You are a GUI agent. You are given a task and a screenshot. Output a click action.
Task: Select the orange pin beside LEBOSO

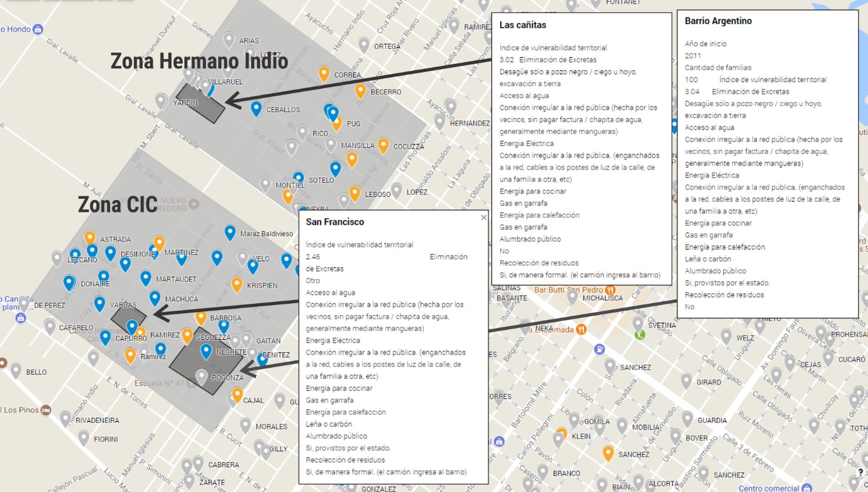(355, 193)
